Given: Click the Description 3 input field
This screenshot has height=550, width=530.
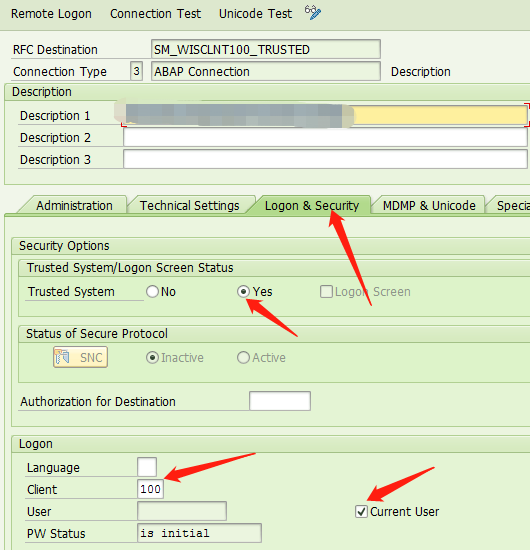Looking at the screenshot, I should click(x=325, y=159).
